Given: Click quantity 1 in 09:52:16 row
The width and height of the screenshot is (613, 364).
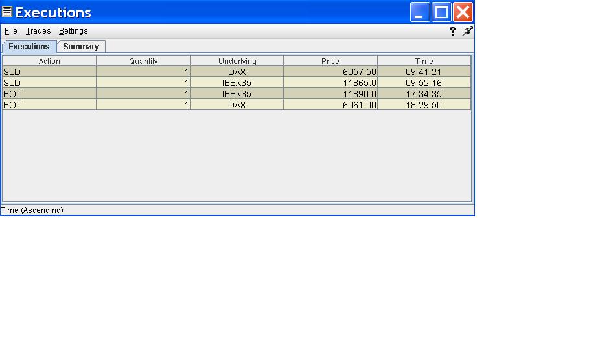Looking at the screenshot, I should point(143,83).
